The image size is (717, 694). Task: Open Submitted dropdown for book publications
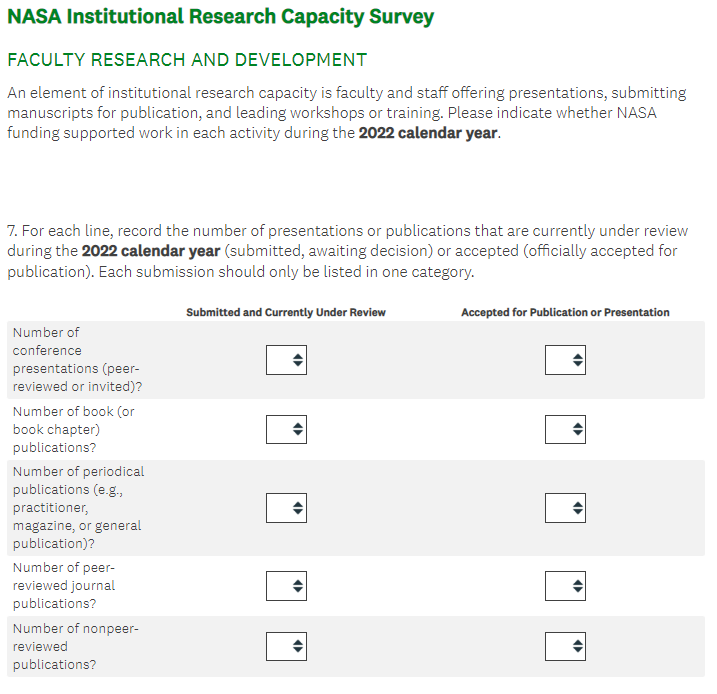pos(286,430)
